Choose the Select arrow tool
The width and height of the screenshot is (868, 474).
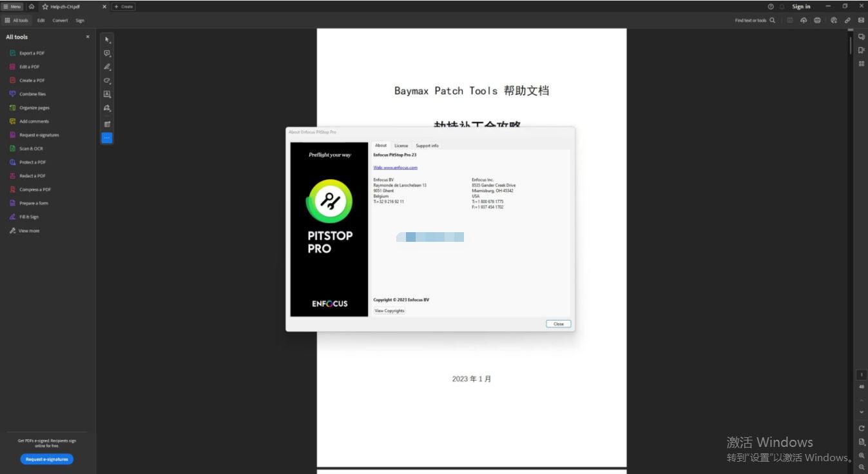[107, 39]
